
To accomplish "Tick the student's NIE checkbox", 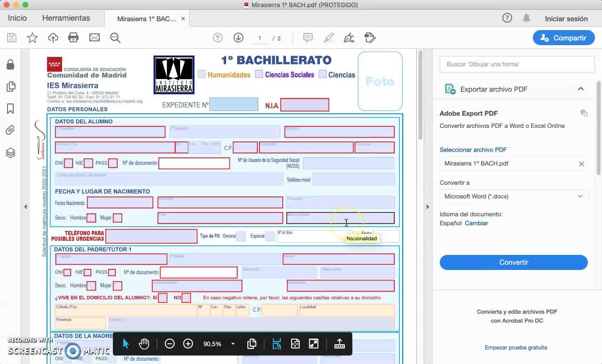I will point(88,163).
